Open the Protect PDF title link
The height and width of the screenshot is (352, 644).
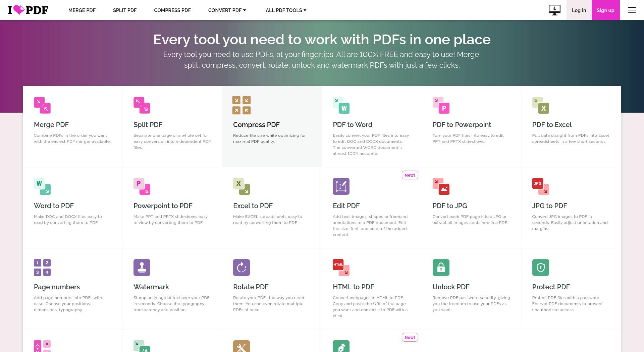(551, 287)
